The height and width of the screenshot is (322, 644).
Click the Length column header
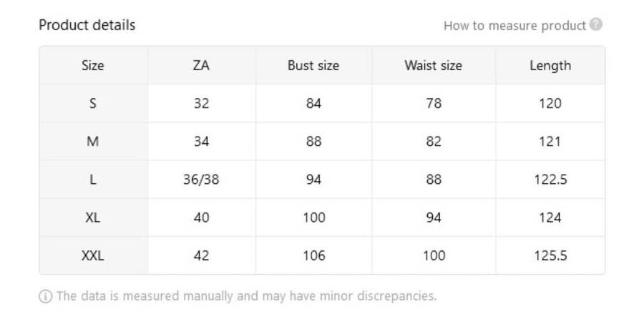click(x=550, y=66)
